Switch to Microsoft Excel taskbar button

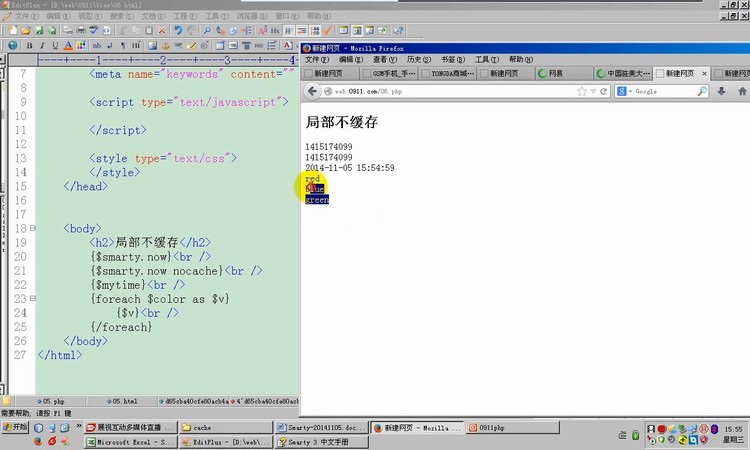click(130, 442)
